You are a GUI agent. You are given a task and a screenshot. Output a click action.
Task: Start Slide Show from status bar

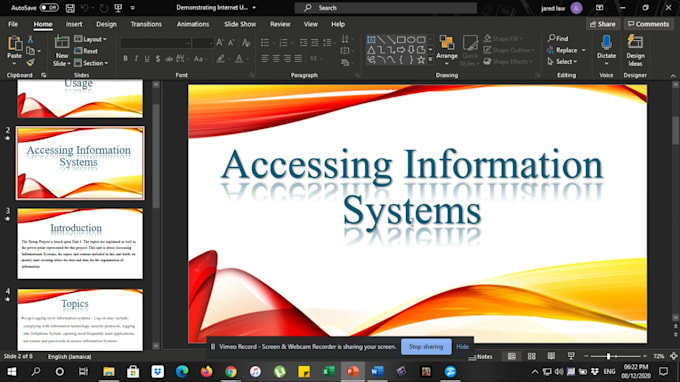pyautogui.click(x=571, y=356)
